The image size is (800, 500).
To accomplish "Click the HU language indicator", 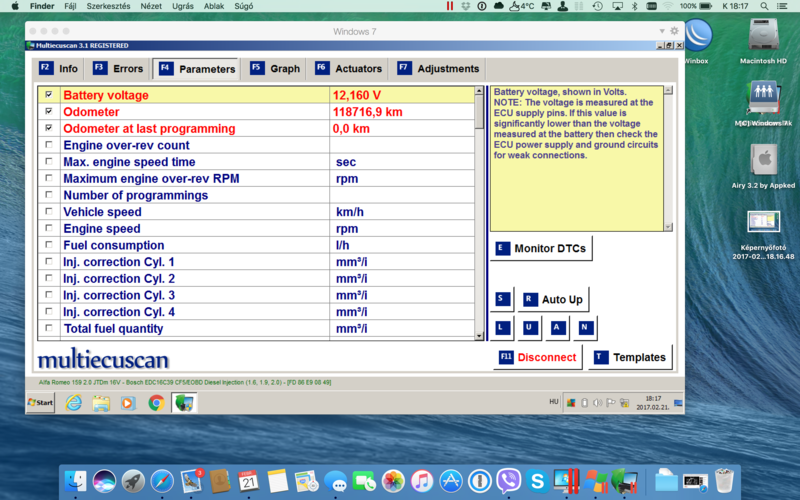I will [554, 402].
